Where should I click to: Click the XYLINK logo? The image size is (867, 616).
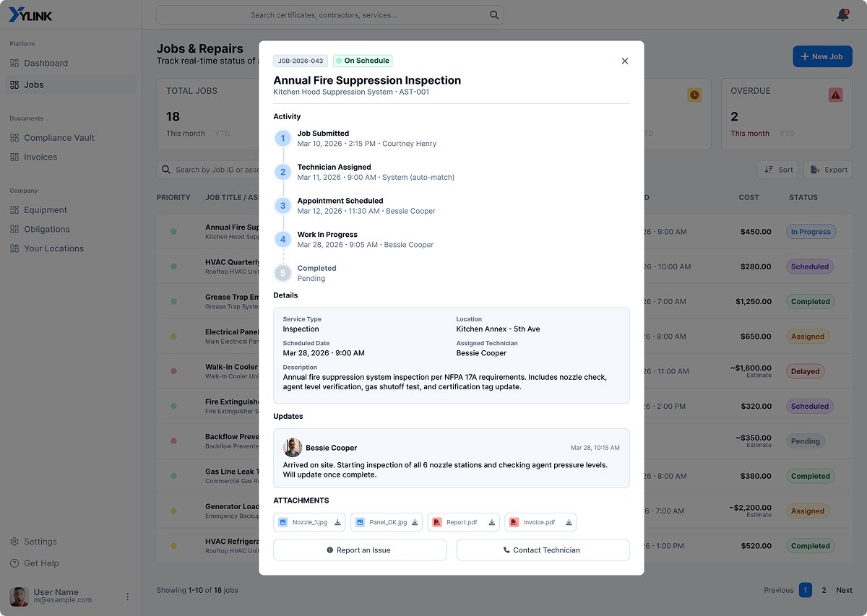pyautogui.click(x=31, y=15)
